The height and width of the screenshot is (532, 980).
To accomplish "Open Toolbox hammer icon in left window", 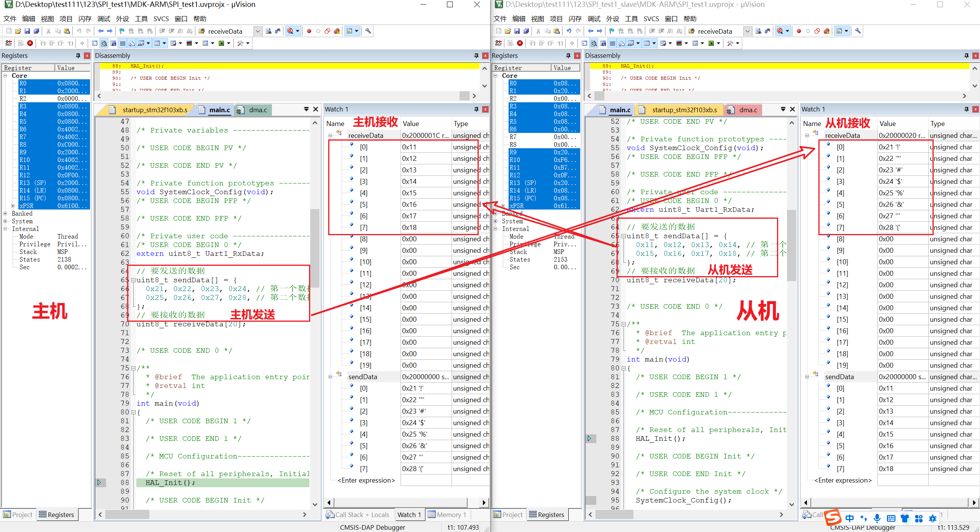I will [241, 43].
